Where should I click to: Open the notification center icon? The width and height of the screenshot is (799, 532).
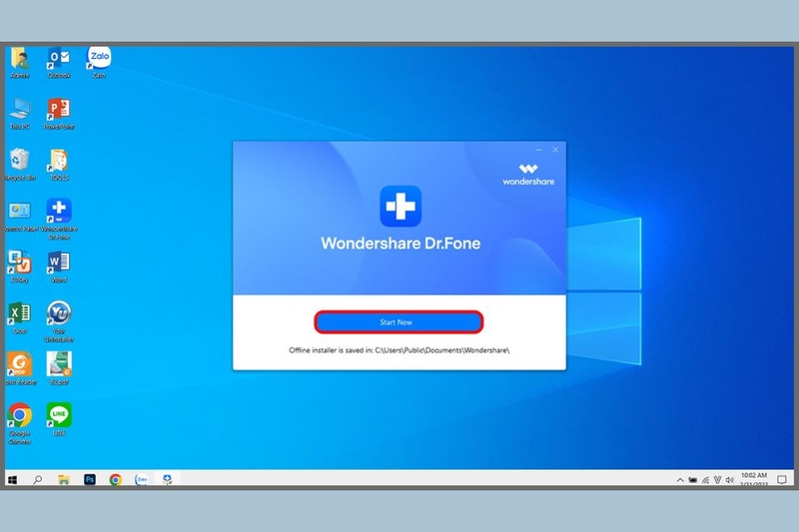tap(782, 479)
